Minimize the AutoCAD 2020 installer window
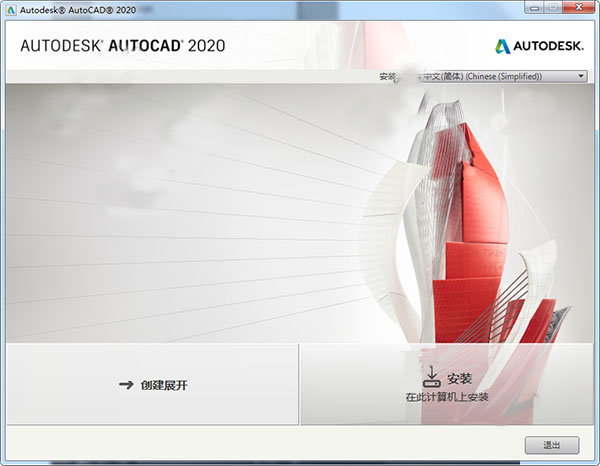Screen dimensions: 600x466 (535, 8)
